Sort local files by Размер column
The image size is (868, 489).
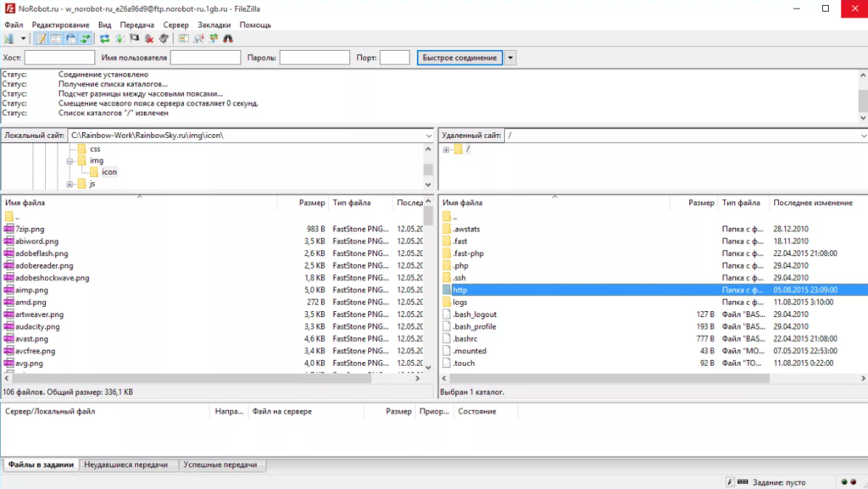pyautogui.click(x=303, y=203)
